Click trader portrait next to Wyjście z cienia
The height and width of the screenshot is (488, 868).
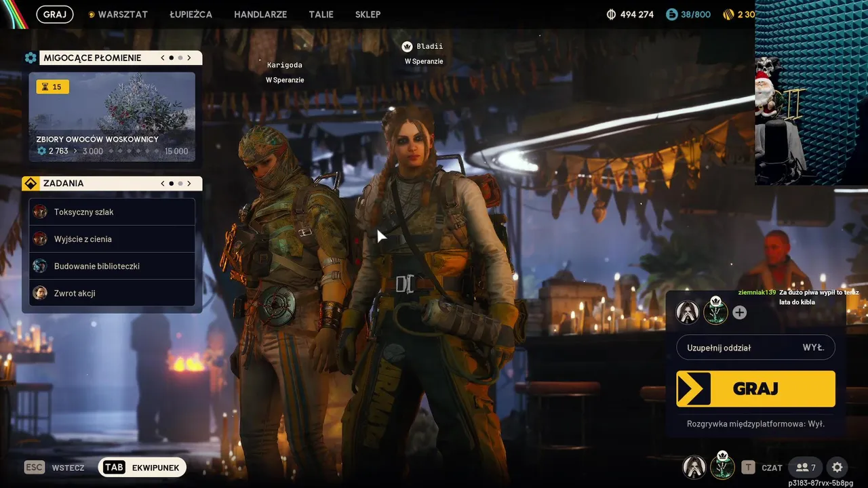tap(40, 239)
